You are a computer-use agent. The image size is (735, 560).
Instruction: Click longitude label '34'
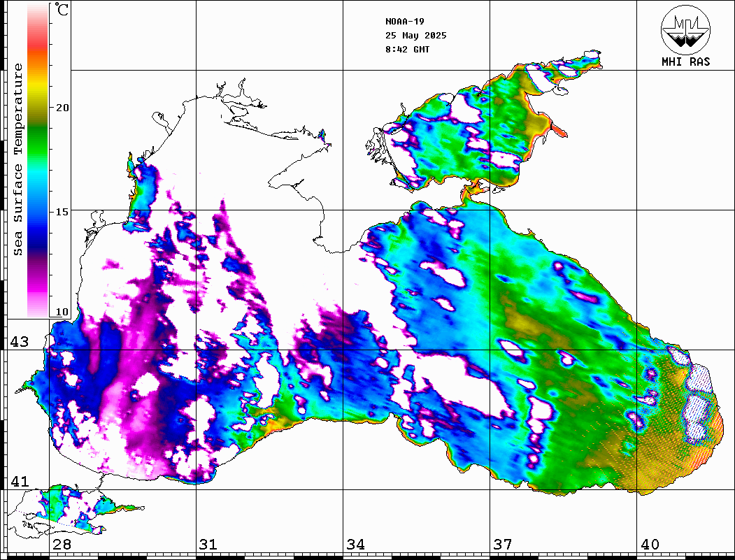tap(355, 545)
